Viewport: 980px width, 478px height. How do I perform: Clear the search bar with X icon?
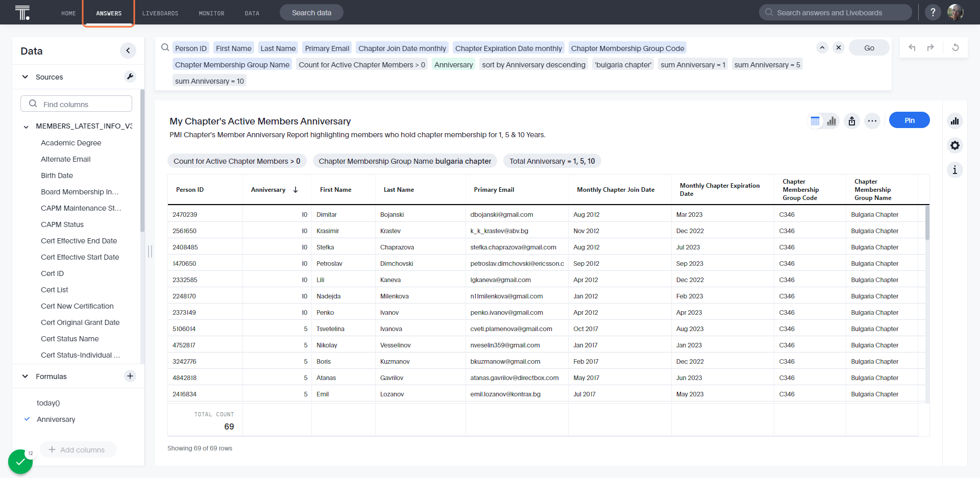coord(839,47)
